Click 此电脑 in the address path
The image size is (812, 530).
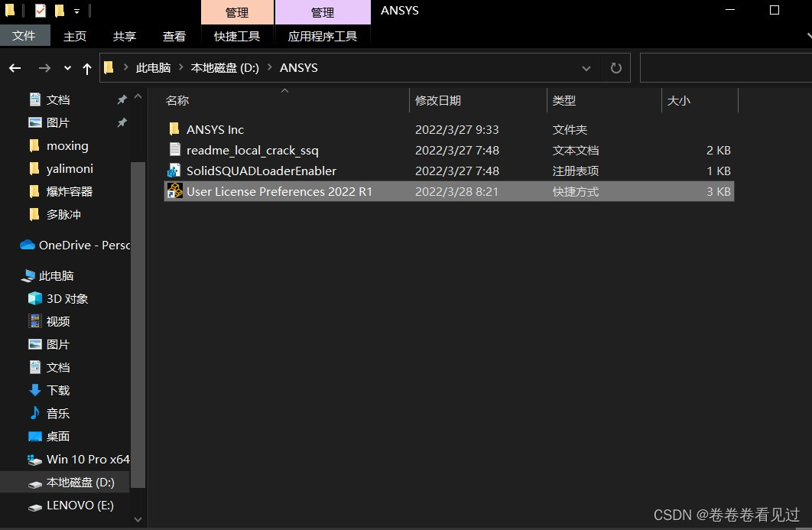click(153, 68)
